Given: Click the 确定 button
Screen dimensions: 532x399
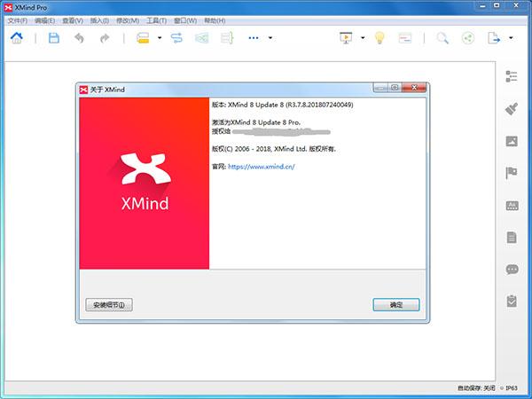Looking at the screenshot, I should coord(396,305).
